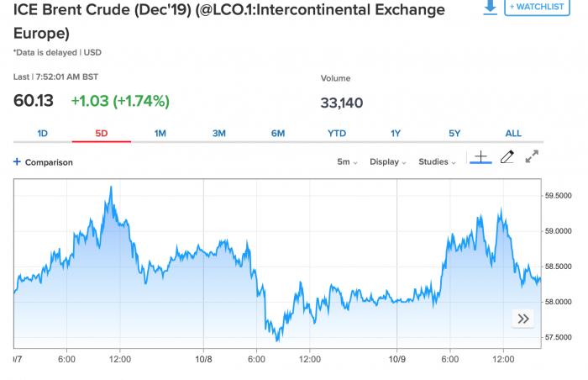This screenshot has width=588, height=380.
Task: Click the Comparison link
Action: (x=49, y=162)
